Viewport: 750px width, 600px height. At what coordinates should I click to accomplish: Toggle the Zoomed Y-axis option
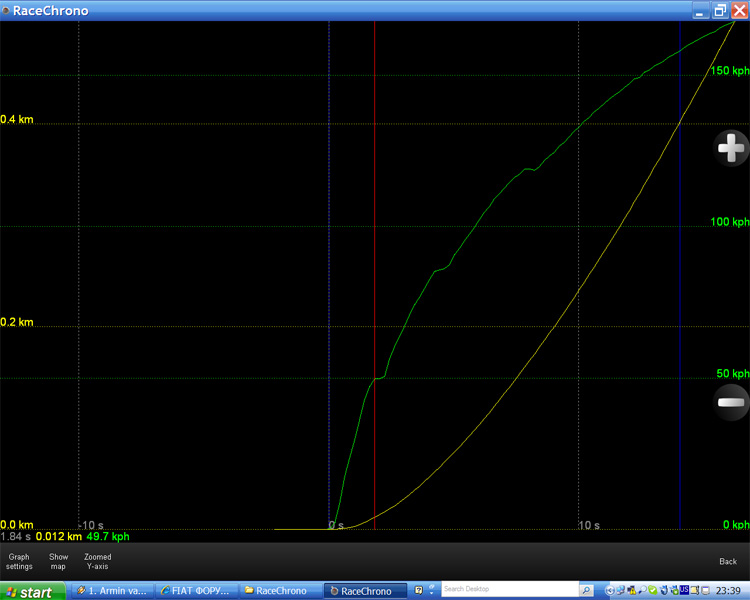[98, 561]
